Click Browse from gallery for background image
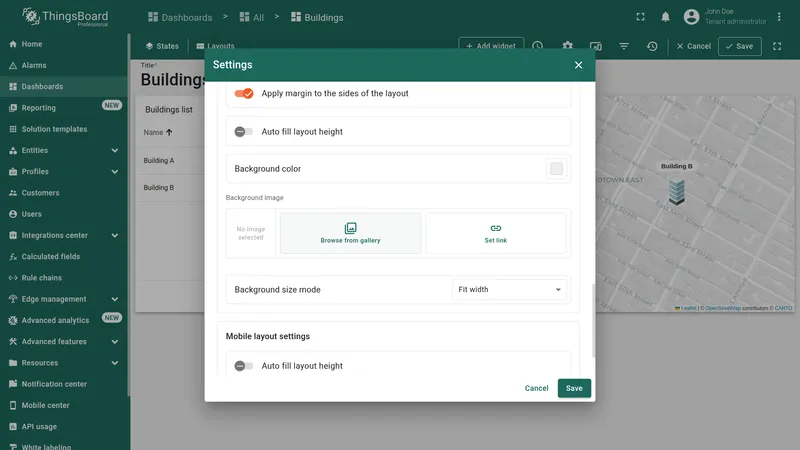 [x=351, y=233]
